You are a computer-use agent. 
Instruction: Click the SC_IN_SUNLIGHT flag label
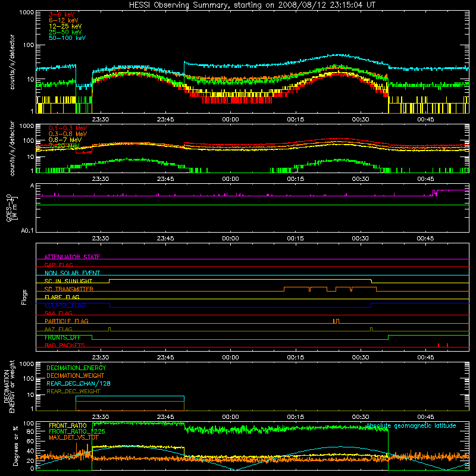pos(68,281)
